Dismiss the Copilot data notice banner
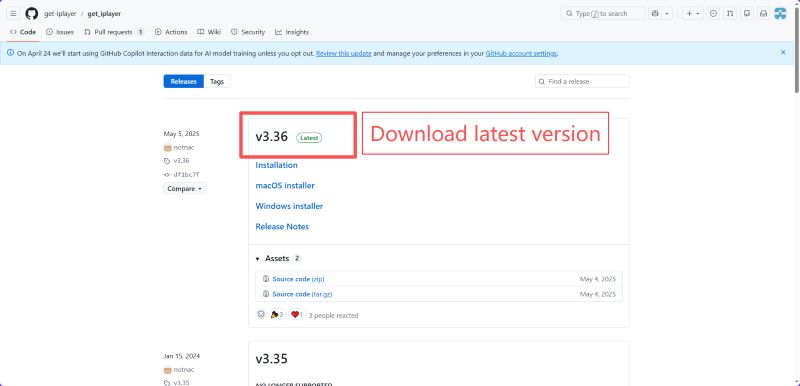800x386 pixels. click(783, 53)
